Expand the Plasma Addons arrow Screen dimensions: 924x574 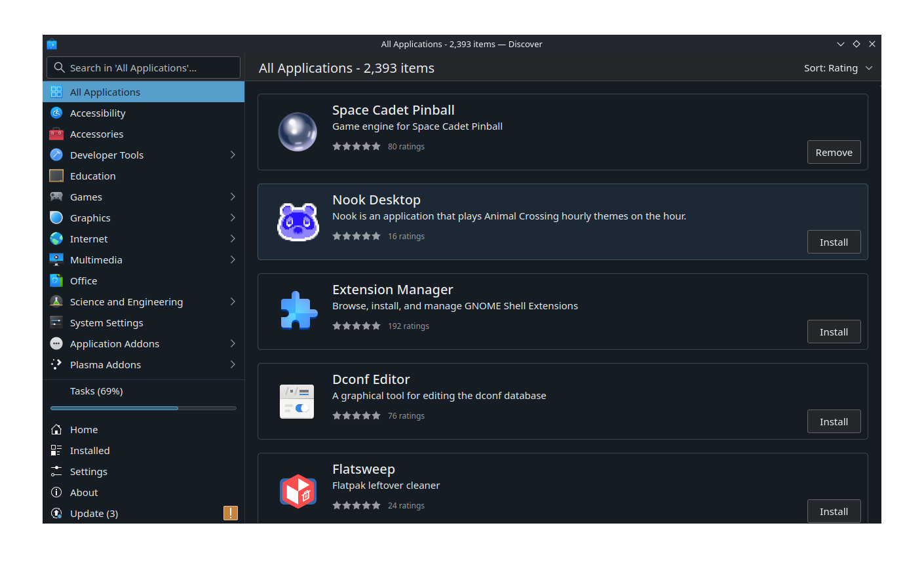pyautogui.click(x=233, y=364)
